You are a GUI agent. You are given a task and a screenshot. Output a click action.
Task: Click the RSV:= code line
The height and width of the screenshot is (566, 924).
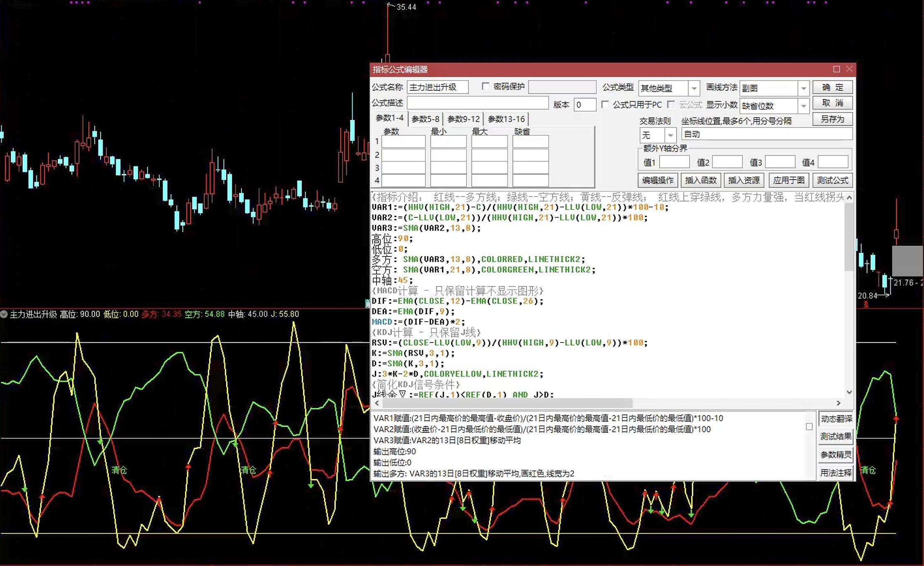(x=510, y=343)
